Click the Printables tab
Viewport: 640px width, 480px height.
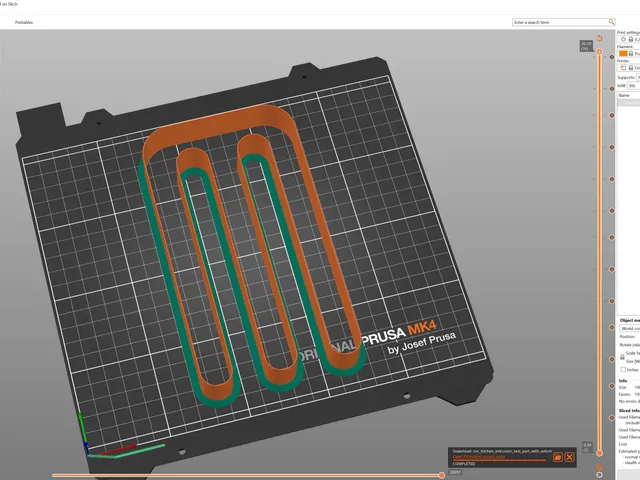pos(24,22)
